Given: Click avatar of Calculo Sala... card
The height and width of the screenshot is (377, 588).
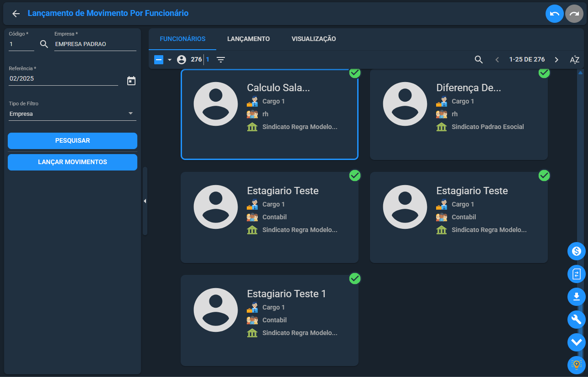Looking at the screenshot, I should click(x=216, y=104).
